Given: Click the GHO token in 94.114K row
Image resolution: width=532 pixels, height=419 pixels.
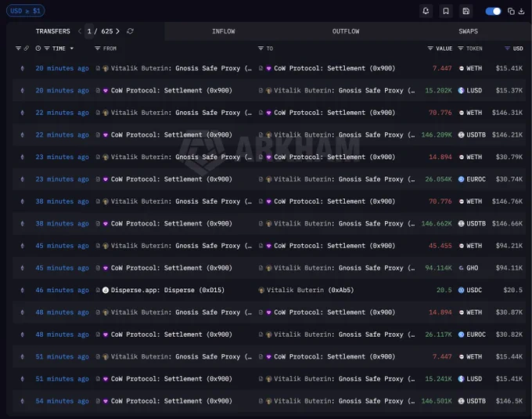Looking at the screenshot, I should click(473, 268).
